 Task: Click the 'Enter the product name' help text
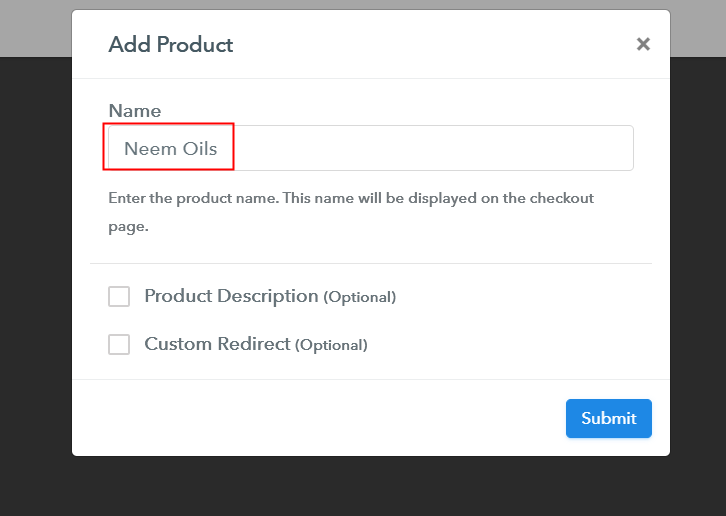coord(351,212)
